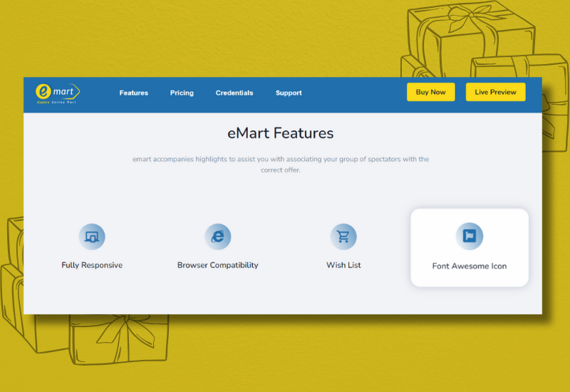The width and height of the screenshot is (570, 392).
Task: Select the Wish List feature title
Action: (x=343, y=265)
